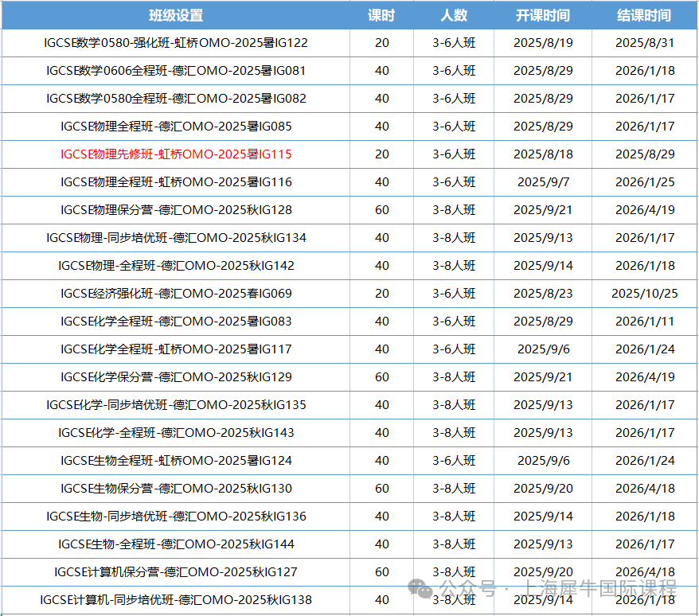Select the IGCSE化学全程班-德汇OMO-2025暑IG083 cell
Screen dimensions: 699x616
click(x=176, y=322)
